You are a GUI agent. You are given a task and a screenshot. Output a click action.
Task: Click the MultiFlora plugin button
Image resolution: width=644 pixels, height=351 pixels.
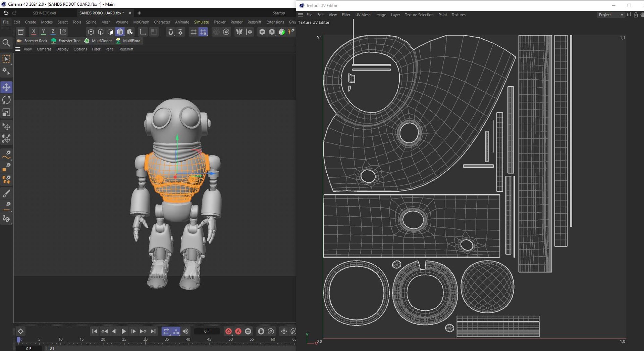coord(128,41)
